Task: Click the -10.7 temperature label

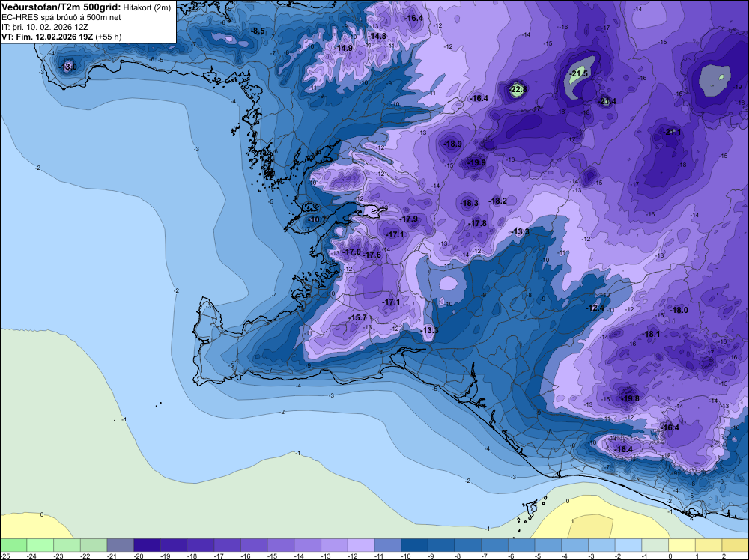Action: tap(317, 219)
